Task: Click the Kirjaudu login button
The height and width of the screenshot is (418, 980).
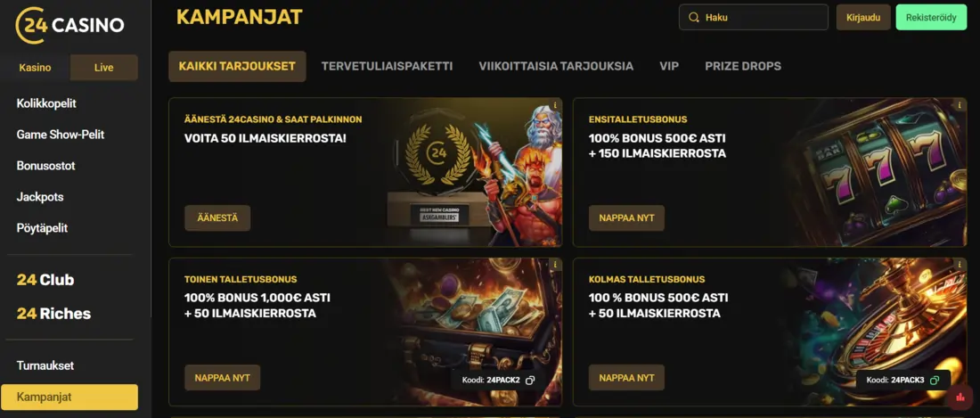Action: 863,18
